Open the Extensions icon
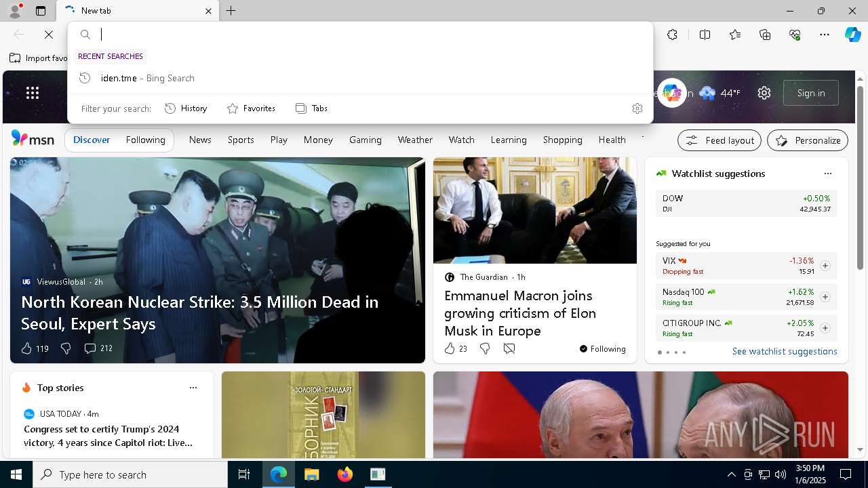The width and height of the screenshot is (868, 488). pyautogui.click(x=672, y=35)
